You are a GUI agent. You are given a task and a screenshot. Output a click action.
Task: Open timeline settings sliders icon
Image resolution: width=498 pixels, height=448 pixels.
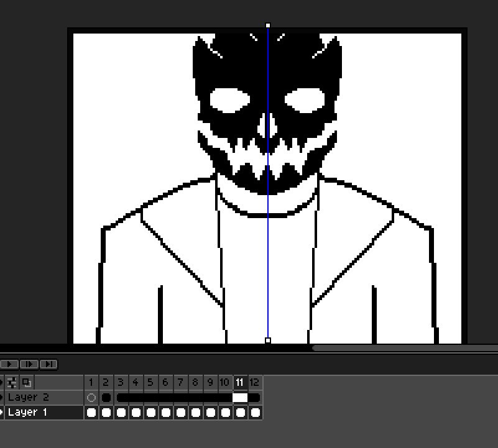[12, 382]
